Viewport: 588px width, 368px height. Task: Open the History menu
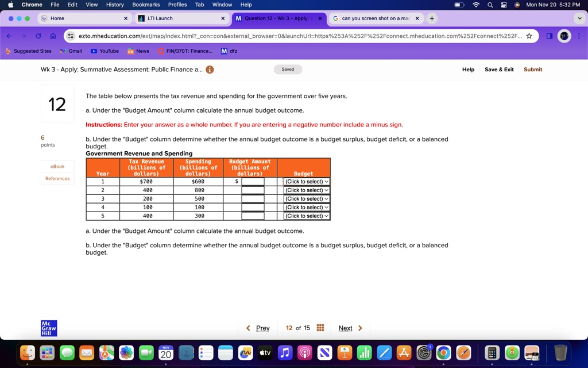coord(114,5)
